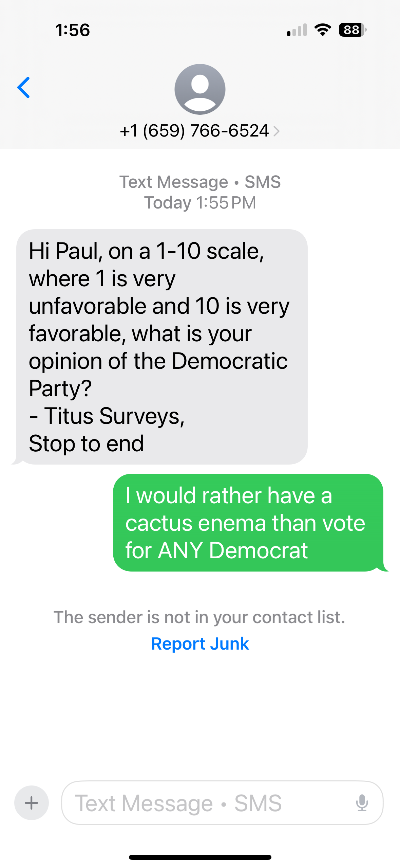
Task: Open details for +1 (659) 766-6524
Action: [x=194, y=131]
